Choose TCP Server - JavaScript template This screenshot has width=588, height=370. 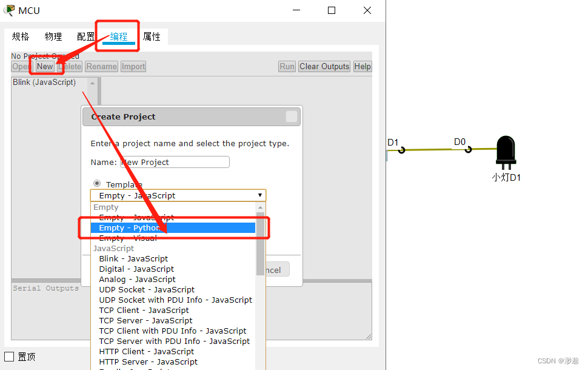click(x=173, y=320)
